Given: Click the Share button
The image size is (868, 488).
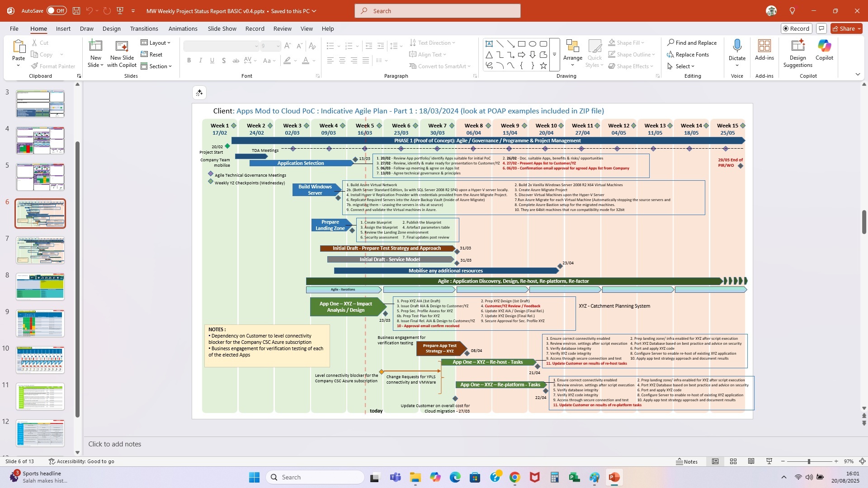Looking at the screenshot, I should pos(846,28).
